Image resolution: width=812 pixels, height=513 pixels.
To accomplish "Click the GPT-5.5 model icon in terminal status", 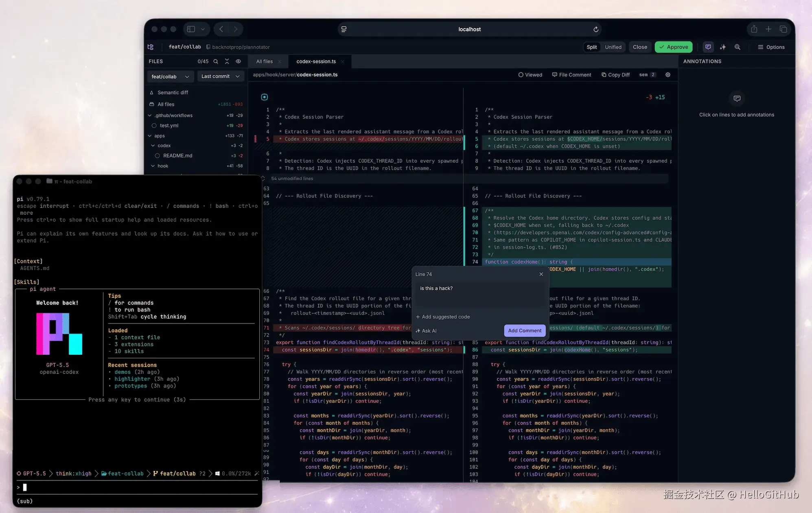I will pos(19,474).
